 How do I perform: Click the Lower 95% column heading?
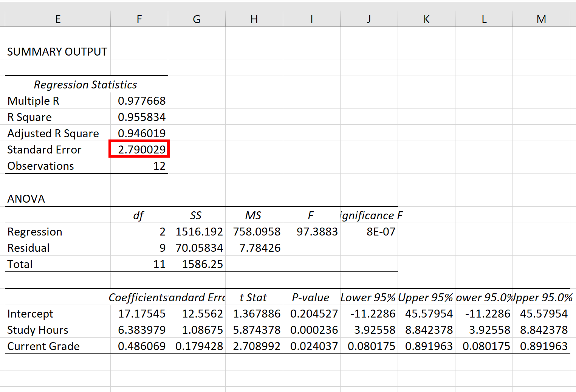[x=369, y=297]
